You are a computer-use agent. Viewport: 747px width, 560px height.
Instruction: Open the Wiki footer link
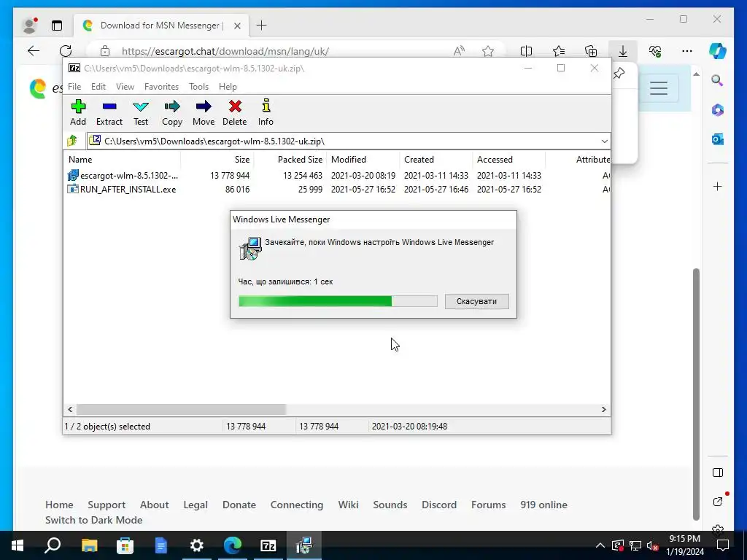(348, 505)
